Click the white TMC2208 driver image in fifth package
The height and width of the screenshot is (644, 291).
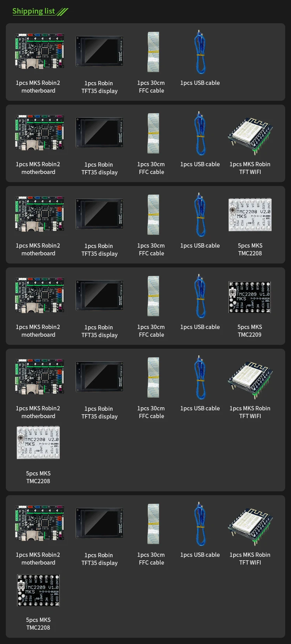click(x=38, y=443)
